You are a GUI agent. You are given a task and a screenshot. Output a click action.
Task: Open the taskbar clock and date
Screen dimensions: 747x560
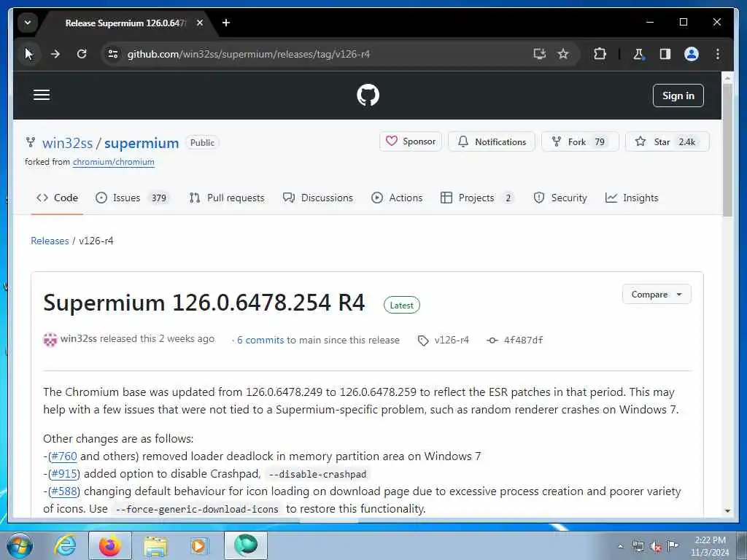coord(710,546)
